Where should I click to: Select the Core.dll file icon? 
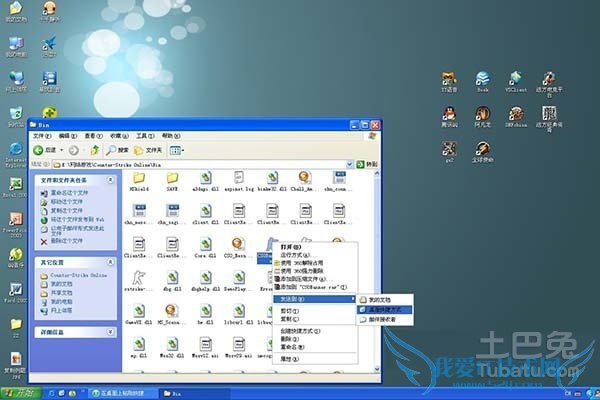tap(205, 248)
